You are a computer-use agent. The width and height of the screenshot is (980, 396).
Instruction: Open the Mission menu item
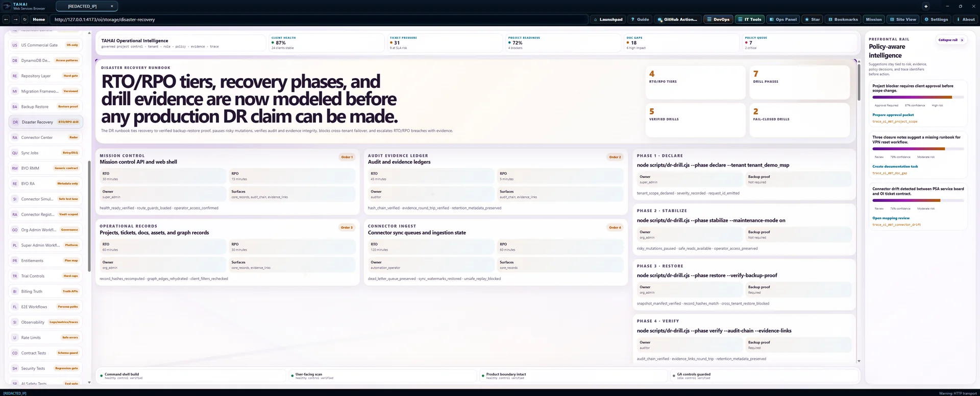point(873,19)
